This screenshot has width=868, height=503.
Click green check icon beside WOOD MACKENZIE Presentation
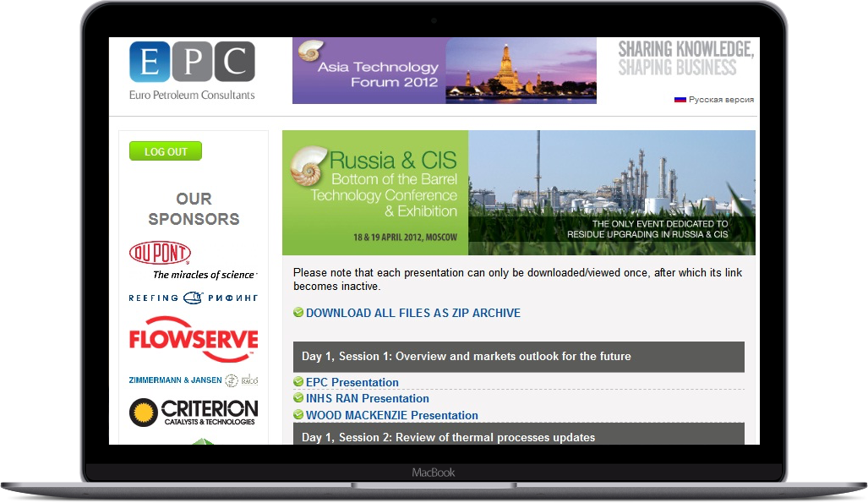pos(298,414)
